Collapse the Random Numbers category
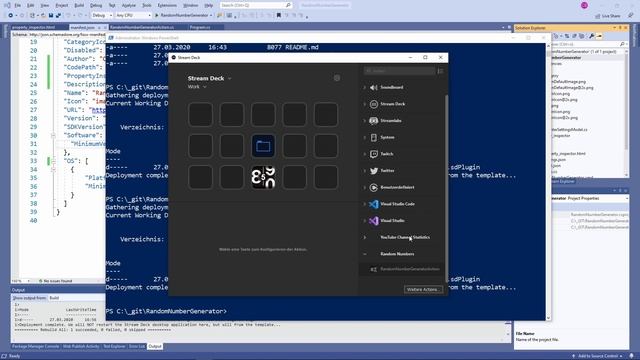Screen dimensions: 640x360 [364, 254]
